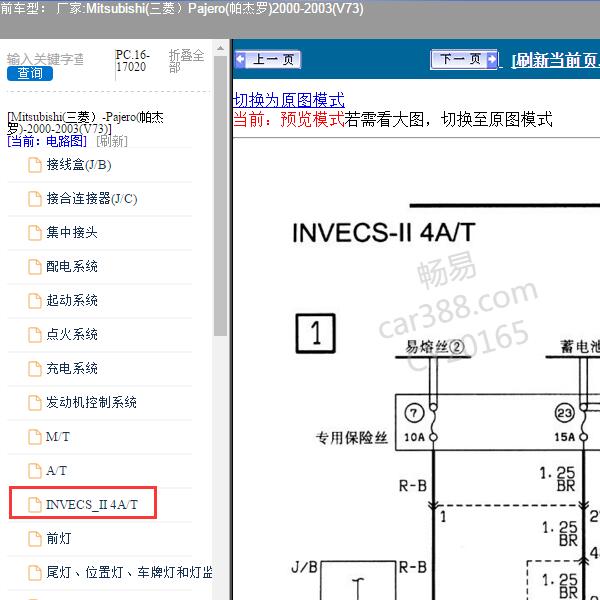Click the INVECS-II 4A/T wiring diagram preview
This screenshot has height=600, width=600.
pos(416,369)
